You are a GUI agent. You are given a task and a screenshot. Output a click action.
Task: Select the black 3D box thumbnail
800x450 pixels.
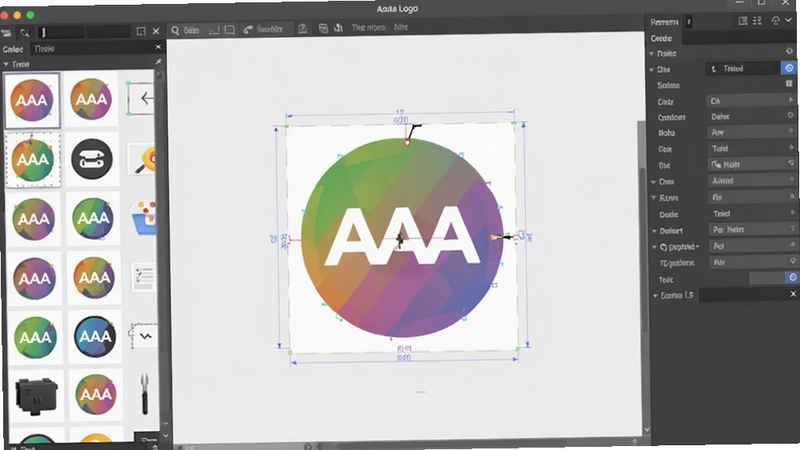[36, 397]
